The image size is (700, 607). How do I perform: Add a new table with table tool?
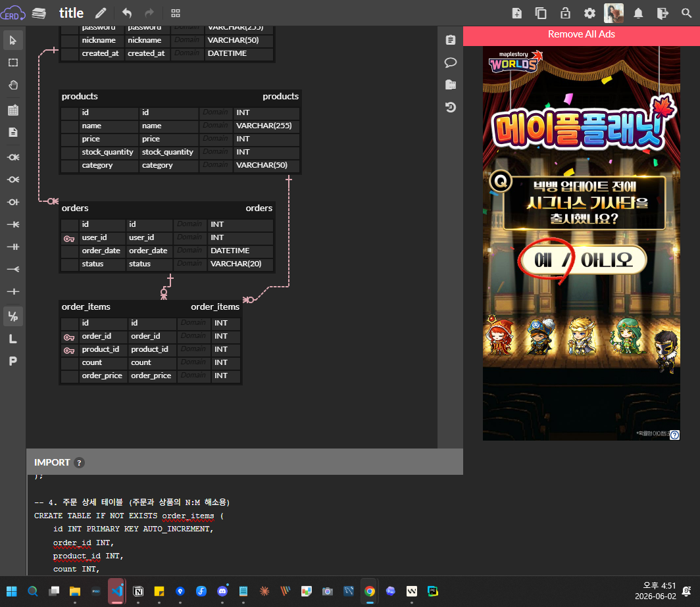pos(13,110)
